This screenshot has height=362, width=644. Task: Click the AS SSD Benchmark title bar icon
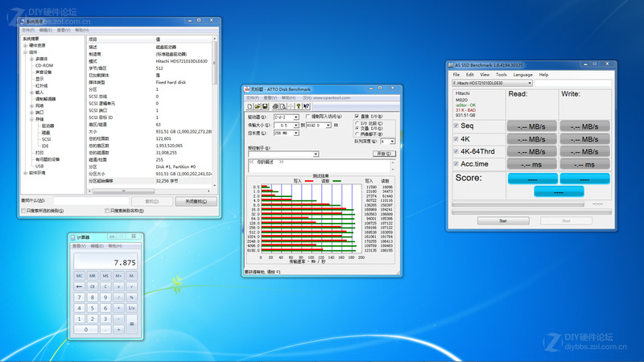point(451,65)
